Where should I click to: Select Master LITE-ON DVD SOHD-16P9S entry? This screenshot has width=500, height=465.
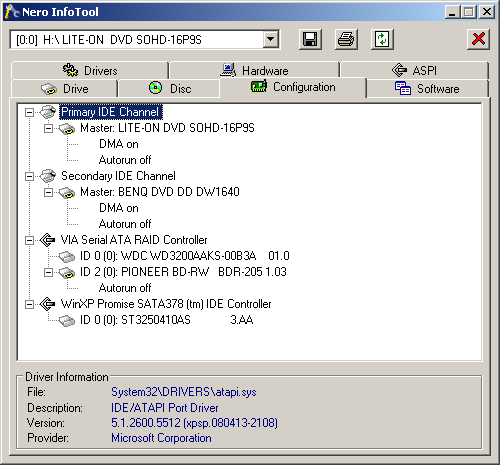tap(167, 128)
